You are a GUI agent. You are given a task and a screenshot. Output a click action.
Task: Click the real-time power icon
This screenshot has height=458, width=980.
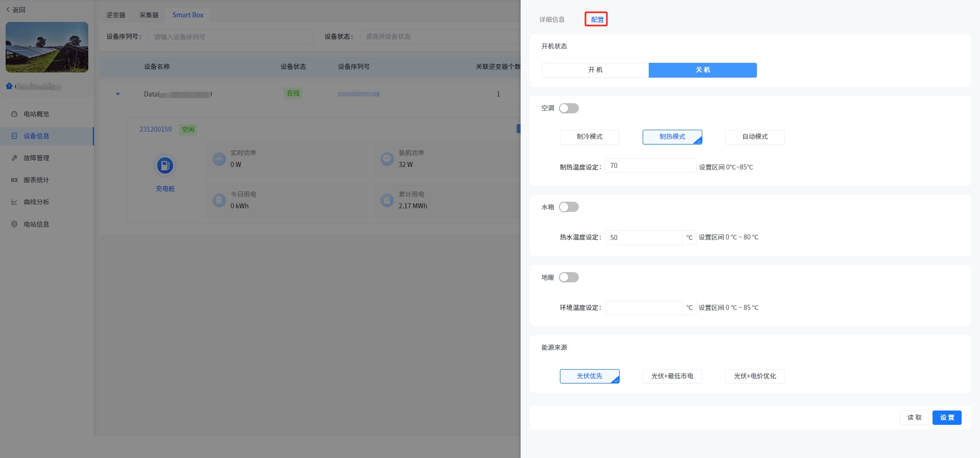[219, 159]
